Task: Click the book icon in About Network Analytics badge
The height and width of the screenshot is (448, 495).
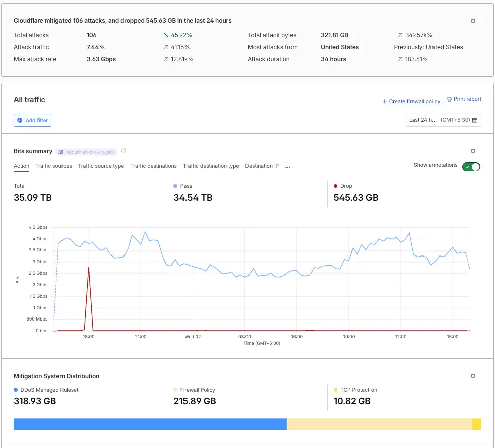Action: 60,152
